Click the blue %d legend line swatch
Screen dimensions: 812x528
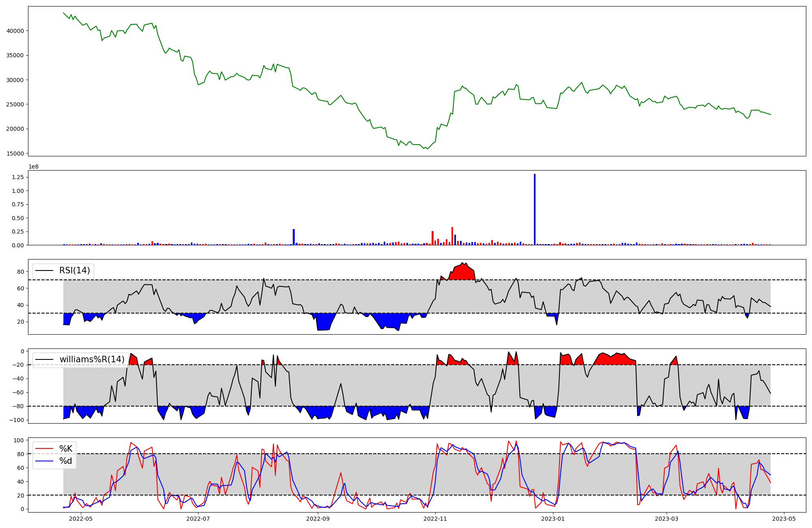point(44,461)
